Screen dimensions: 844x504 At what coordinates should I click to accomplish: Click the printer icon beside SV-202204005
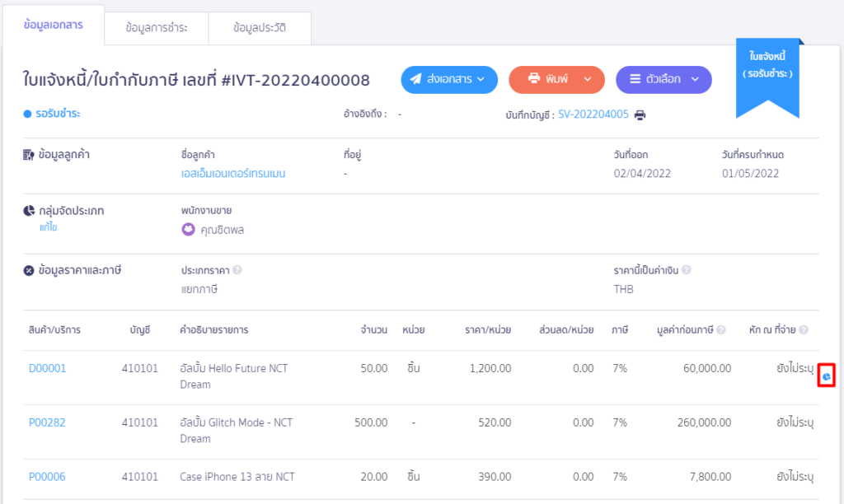click(x=640, y=115)
